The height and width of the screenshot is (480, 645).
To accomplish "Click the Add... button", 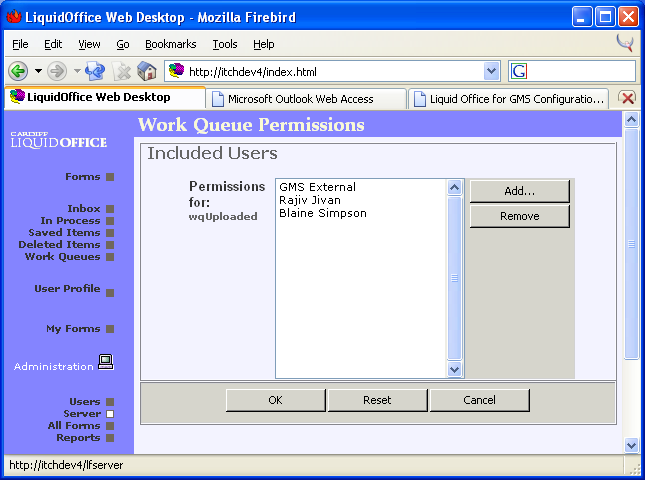I will click(519, 191).
